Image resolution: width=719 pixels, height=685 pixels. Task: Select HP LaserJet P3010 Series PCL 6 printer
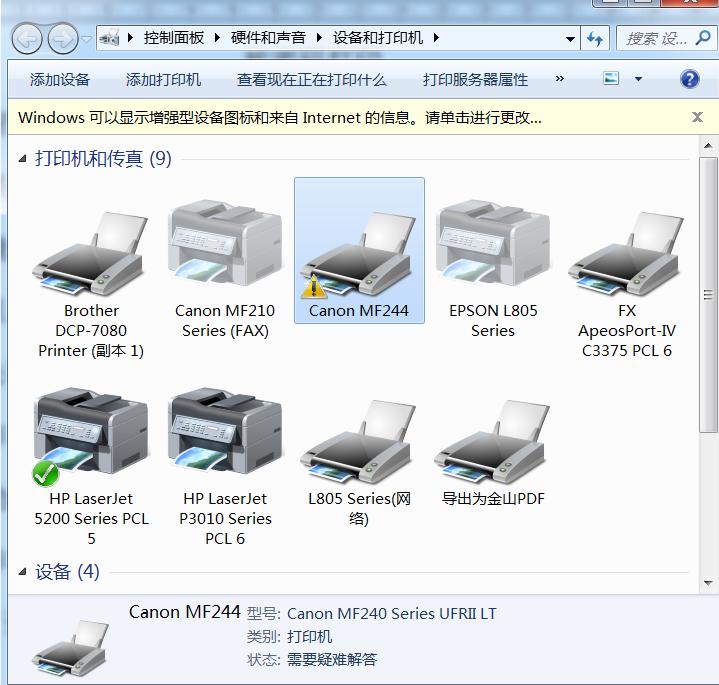point(225,431)
